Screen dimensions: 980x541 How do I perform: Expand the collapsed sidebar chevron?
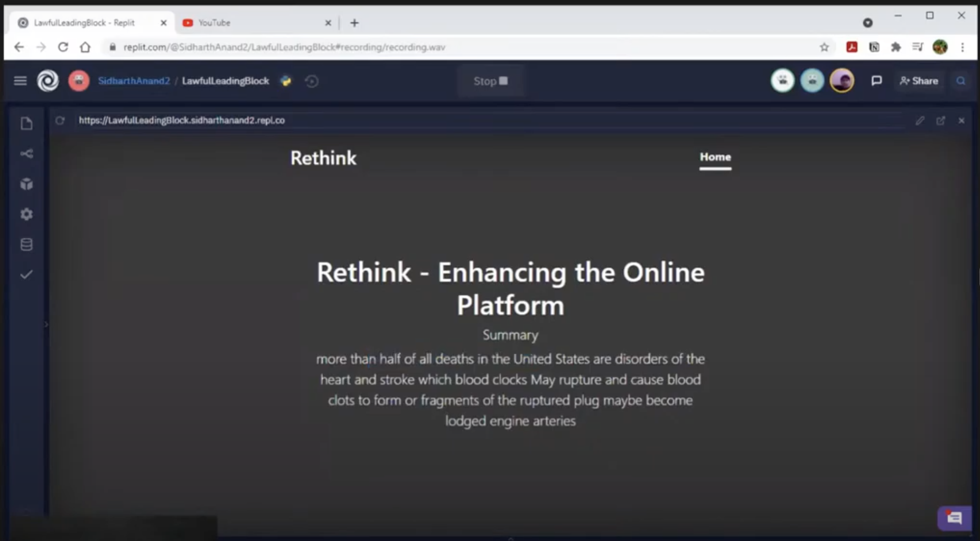tap(46, 325)
